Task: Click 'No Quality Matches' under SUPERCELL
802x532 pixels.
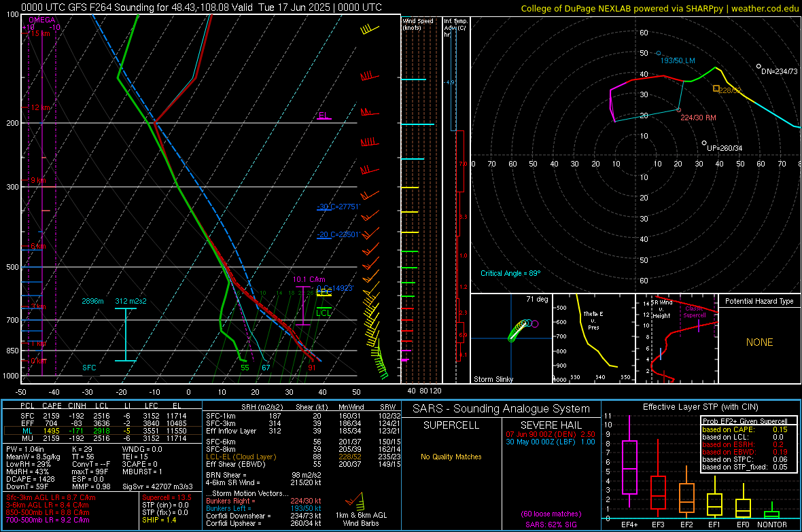Action: 451,457
